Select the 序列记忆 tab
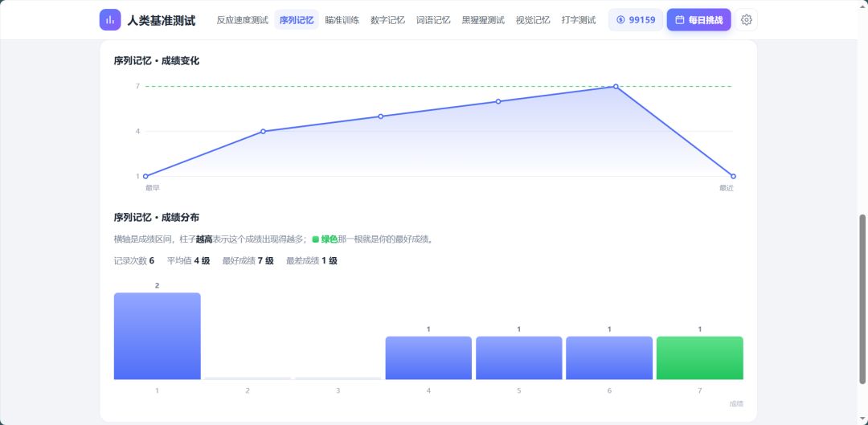This screenshot has height=425, width=868. coord(296,20)
